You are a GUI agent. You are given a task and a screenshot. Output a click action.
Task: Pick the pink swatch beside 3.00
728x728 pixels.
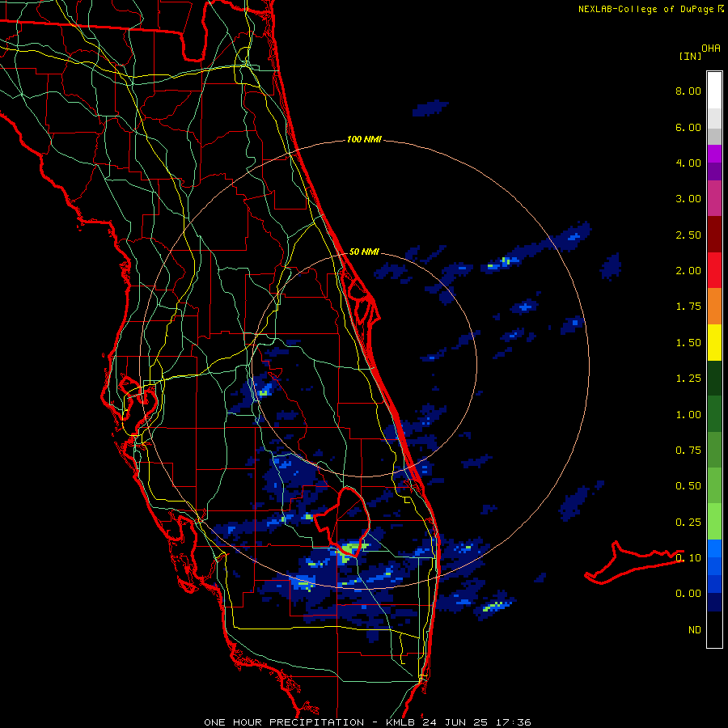[x=714, y=198]
